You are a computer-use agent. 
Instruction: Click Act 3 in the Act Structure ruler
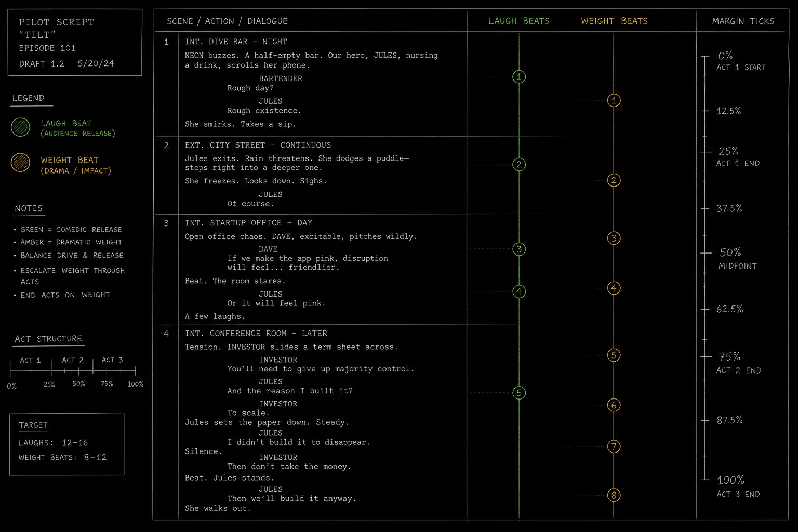pos(112,360)
